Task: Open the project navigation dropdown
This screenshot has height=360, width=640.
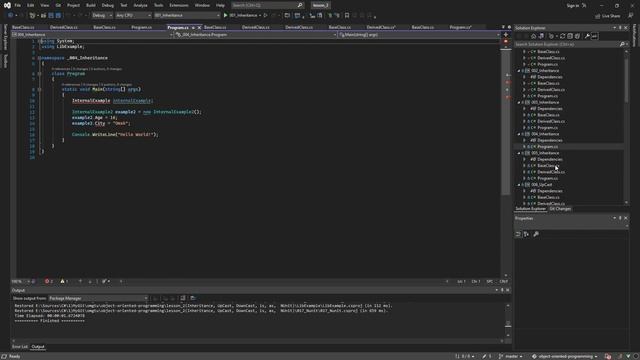Action: click(93, 35)
